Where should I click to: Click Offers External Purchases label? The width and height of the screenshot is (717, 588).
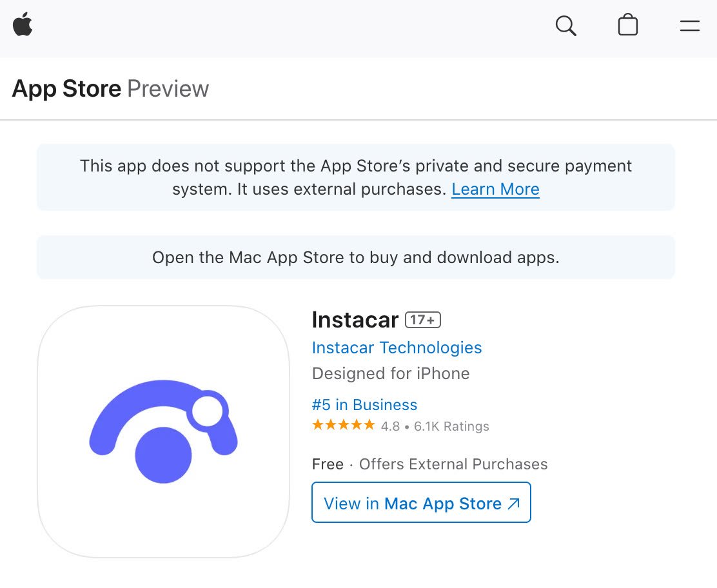point(453,464)
